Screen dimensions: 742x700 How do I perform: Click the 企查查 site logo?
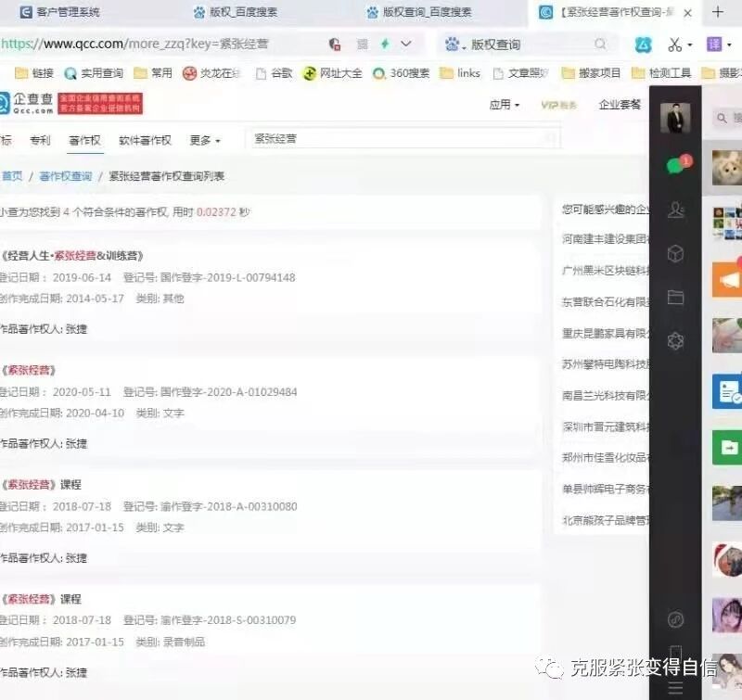27,103
